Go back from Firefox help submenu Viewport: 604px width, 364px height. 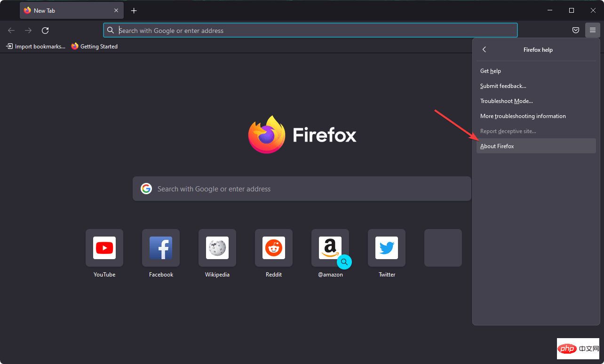click(485, 50)
